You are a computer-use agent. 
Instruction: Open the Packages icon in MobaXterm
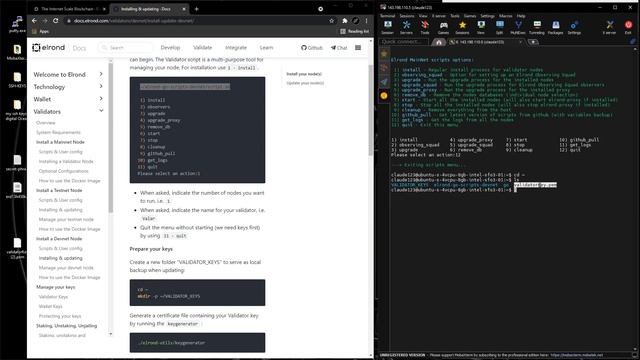pyautogui.click(x=556, y=27)
